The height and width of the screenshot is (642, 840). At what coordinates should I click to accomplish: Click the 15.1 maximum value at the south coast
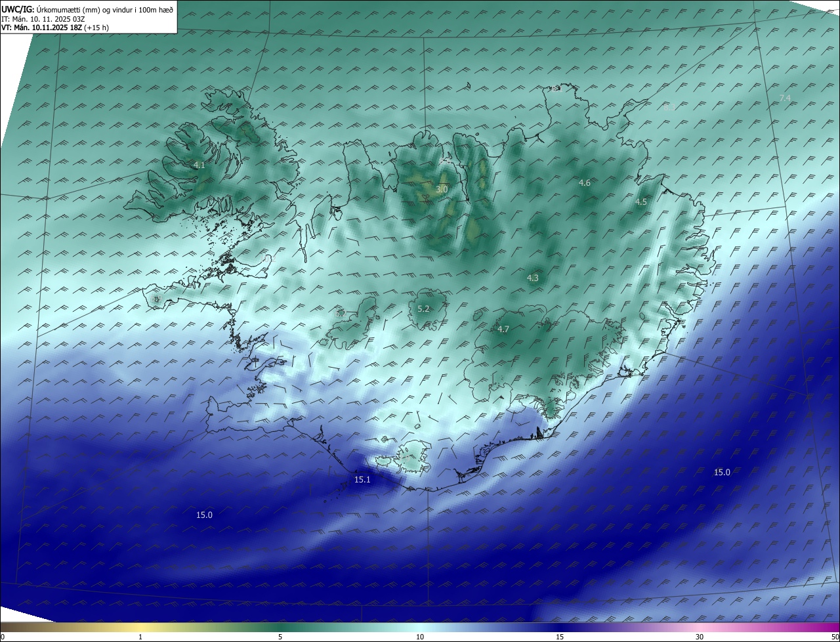[362, 480]
